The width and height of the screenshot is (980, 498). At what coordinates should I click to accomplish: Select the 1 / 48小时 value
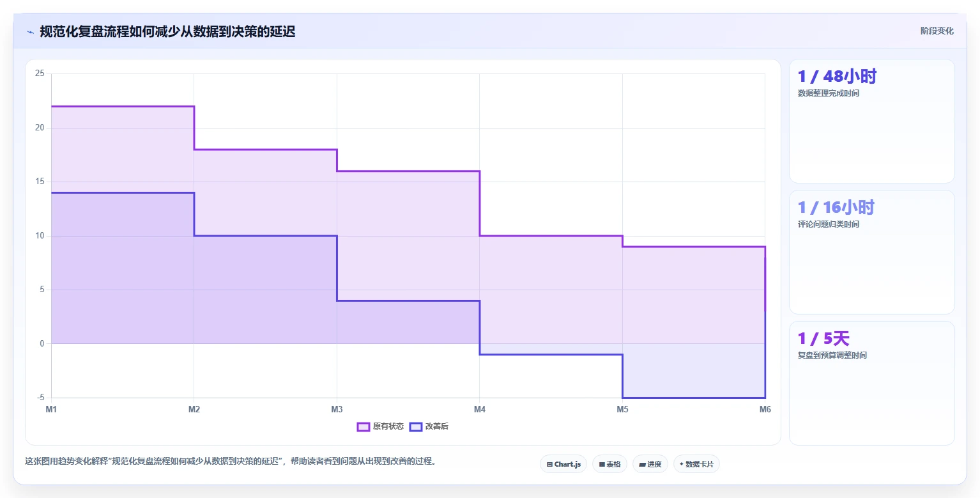[x=837, y=77]
